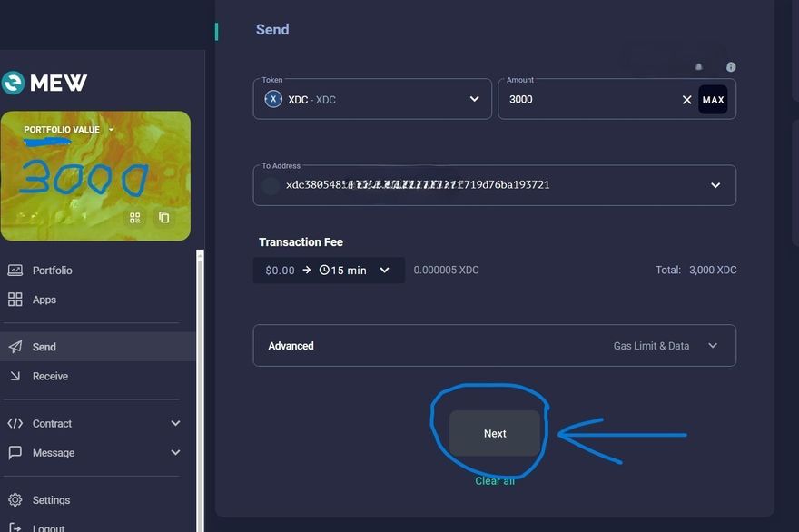Expand the Advanced Gas Limit & Data section
Viewport: 799px width, 532px height.
(x=712, y=346)
